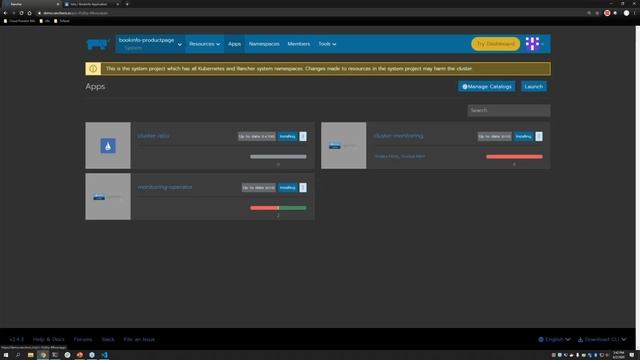Open the cluster-monitoring app link
640x360 pixels.
tap(398, 136)
